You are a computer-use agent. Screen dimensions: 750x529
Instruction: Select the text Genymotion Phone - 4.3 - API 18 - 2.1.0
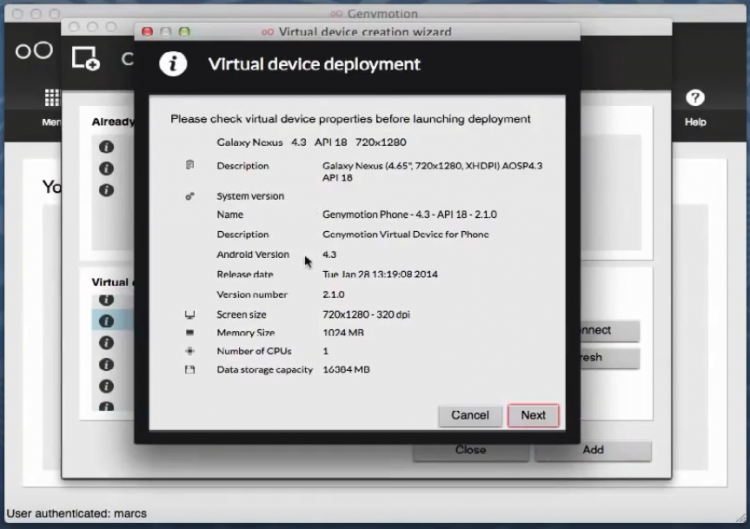click(x=409, y=214)
